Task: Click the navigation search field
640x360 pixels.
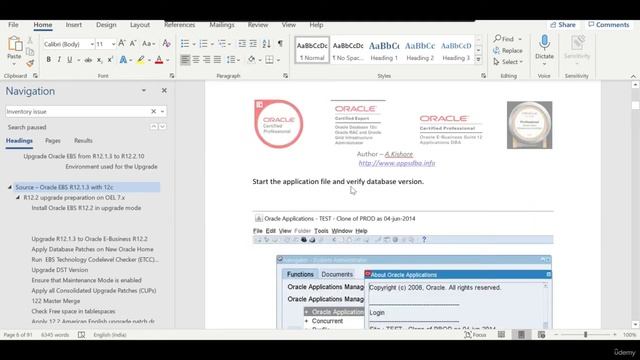Action: click(x=78, y=111)
